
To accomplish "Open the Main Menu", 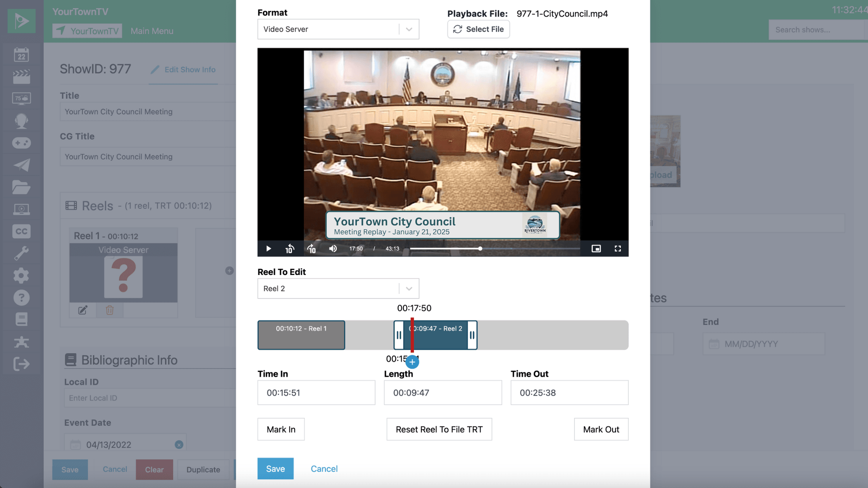I will [152, 31].
